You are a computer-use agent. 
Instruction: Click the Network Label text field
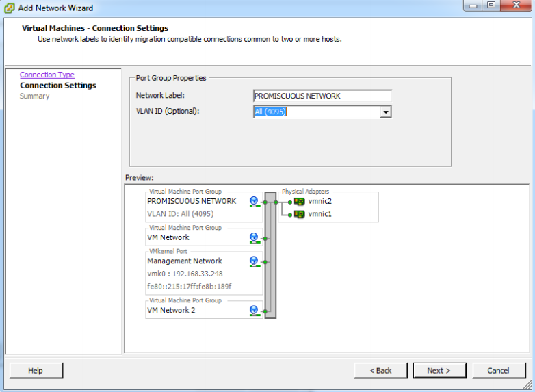coord(322,96)
